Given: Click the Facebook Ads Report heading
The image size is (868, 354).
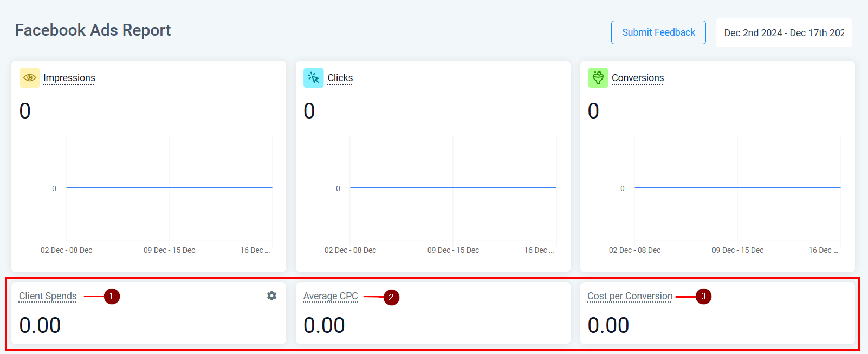Looking at the screenshot, I should (x=93, y=30).
